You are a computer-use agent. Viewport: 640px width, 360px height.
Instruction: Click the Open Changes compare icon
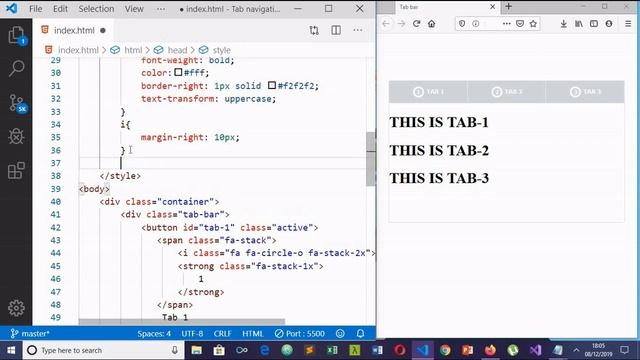314,30
